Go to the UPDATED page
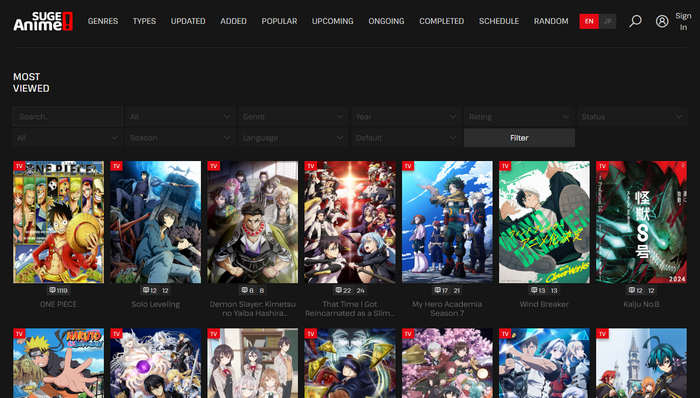Image resolution: width=700 pixels, height=398 pixels. pos(188,21)
